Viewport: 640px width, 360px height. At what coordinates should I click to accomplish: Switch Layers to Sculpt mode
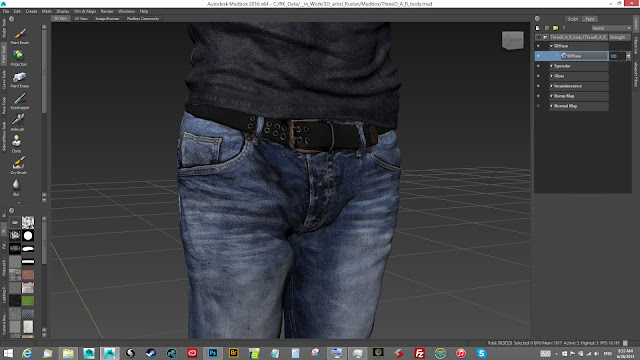[573, 19]
